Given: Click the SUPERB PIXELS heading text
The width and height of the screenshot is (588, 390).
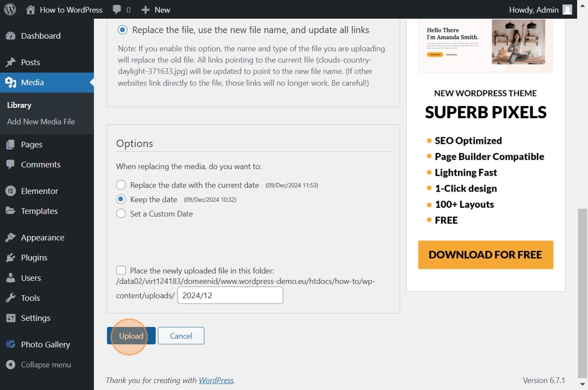Looking at the screenshot, I should [x=486, y=112].
